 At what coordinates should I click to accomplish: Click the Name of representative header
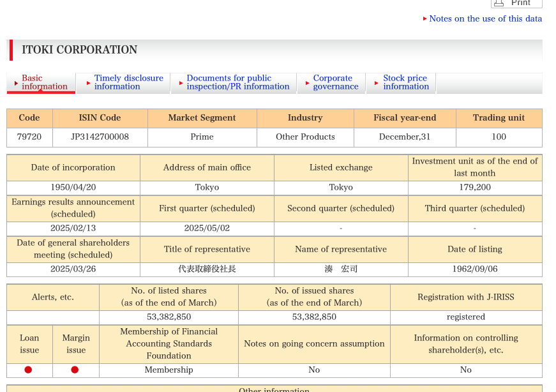coord(341,250)
